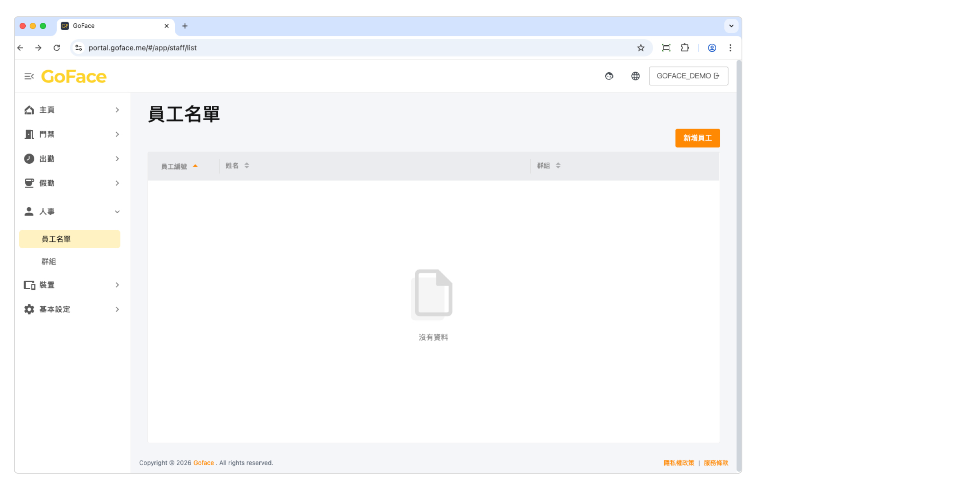The image size is (980, 490).
Task: Click the 基本設定 gear icon in the sidebar
Action: pos(29,310)
